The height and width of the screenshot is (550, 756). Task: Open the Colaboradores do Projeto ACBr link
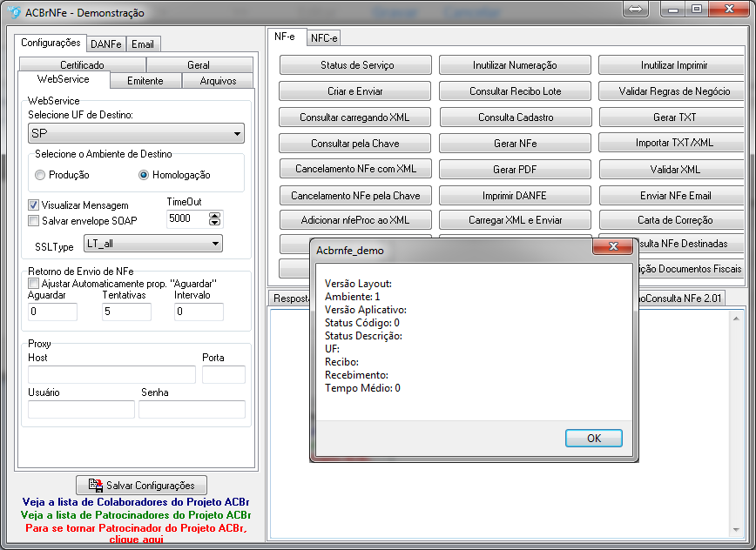pyautogui.click(x=136, y=502)
